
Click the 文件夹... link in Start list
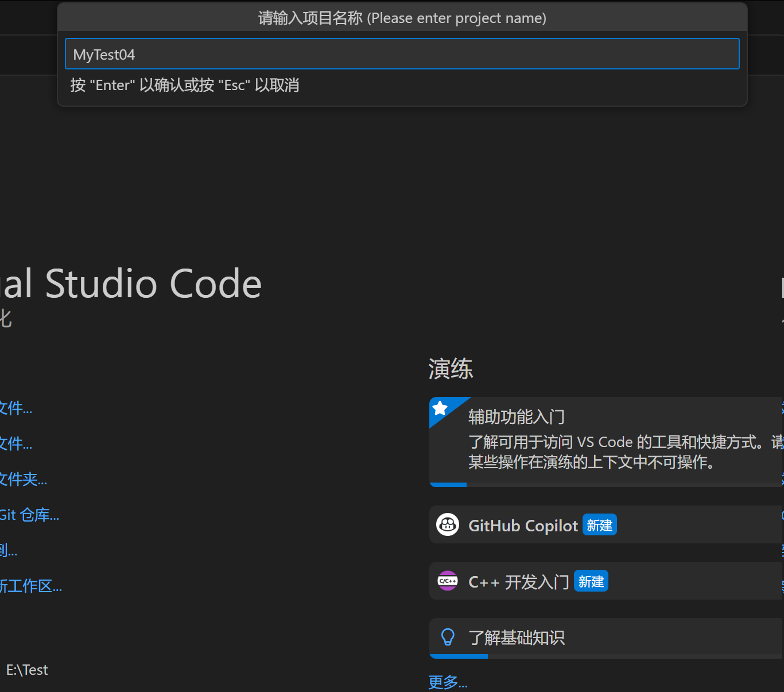(24, 479)
